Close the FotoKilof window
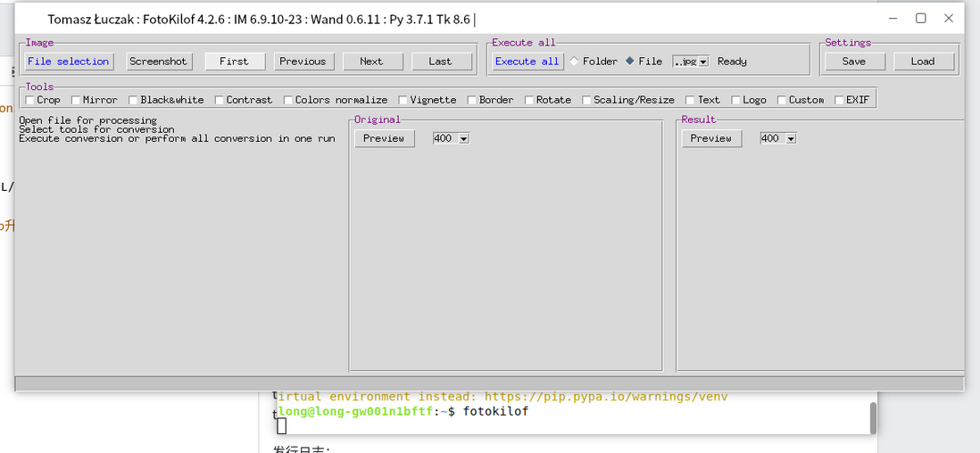This screenshot has width=980, height=453. point(948,19)
